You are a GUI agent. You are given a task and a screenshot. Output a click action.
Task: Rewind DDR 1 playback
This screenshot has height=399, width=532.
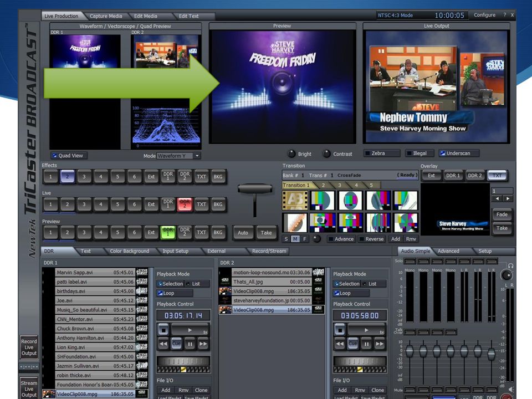(x=163, y=344)
